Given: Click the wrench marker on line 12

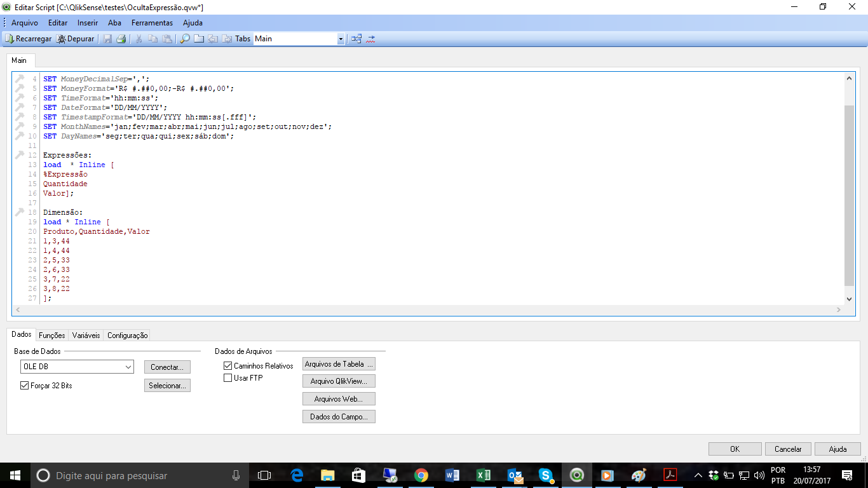Looking at the screenshot, I should (x=19, y=154).
